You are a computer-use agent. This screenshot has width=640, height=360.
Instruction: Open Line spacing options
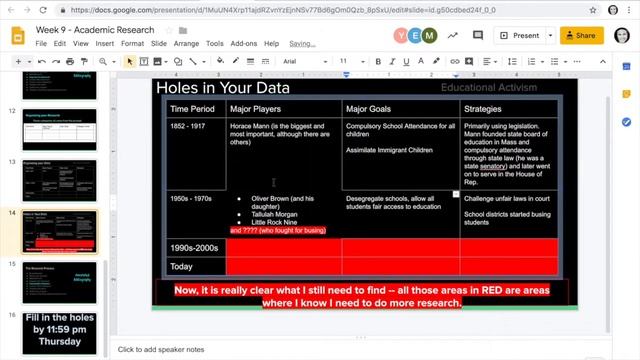click(x=512, y=62)
